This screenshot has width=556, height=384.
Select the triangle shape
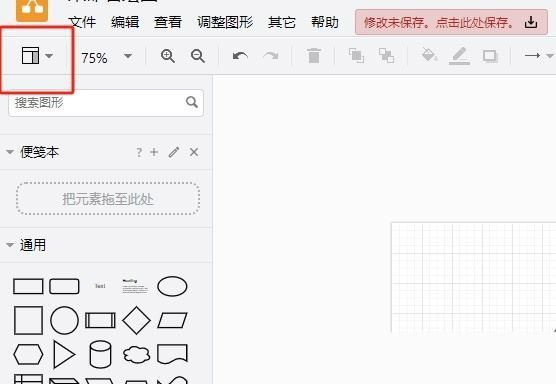click(64, 355)
